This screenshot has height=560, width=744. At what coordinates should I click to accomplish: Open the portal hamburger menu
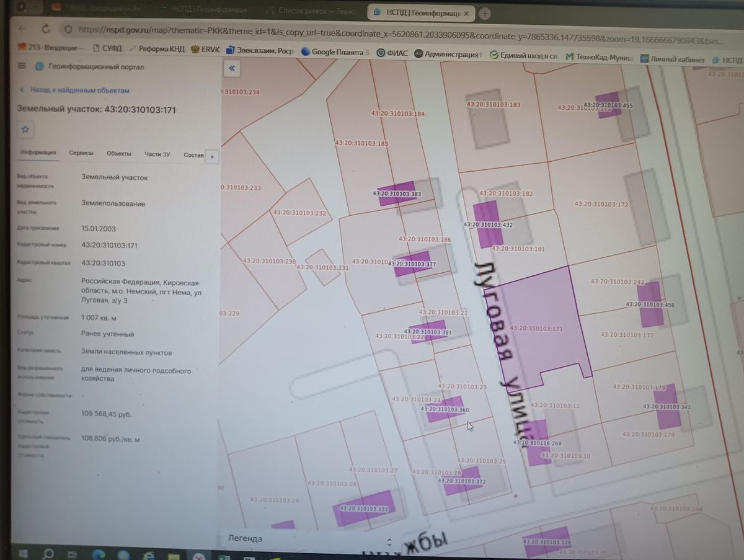tap(22, 66)
